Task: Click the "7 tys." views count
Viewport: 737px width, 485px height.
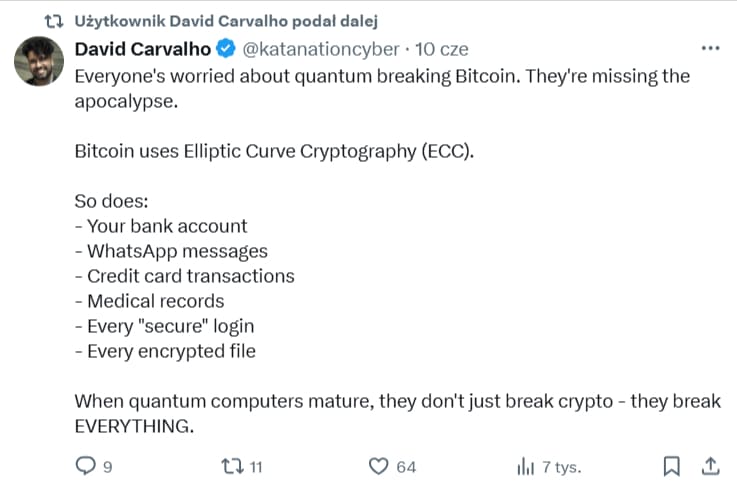Action: coord(561,467)
